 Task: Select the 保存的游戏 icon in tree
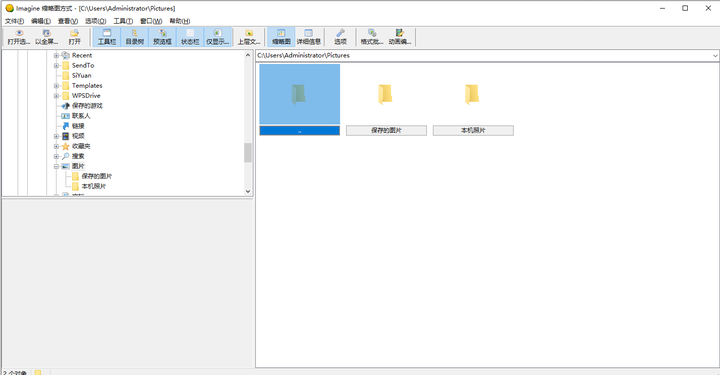click(66, 106)
